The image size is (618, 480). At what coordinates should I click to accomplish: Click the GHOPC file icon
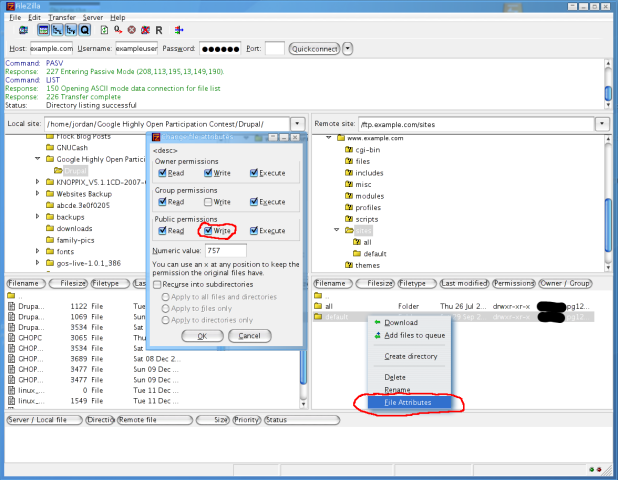point(12,338)
